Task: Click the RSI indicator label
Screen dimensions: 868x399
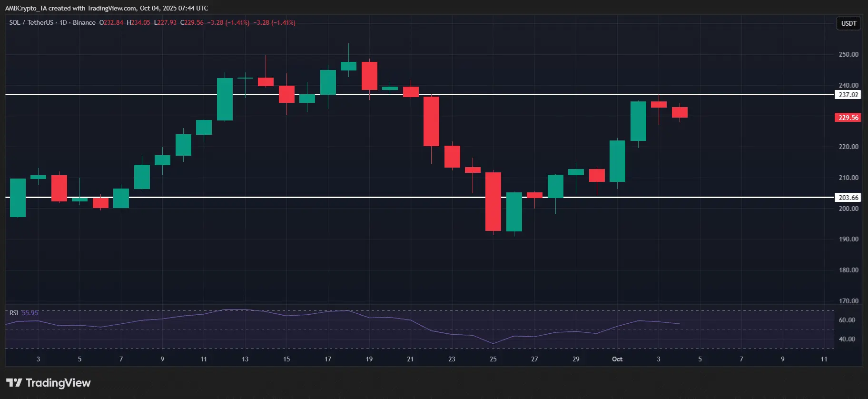Action: click(14, 313)
